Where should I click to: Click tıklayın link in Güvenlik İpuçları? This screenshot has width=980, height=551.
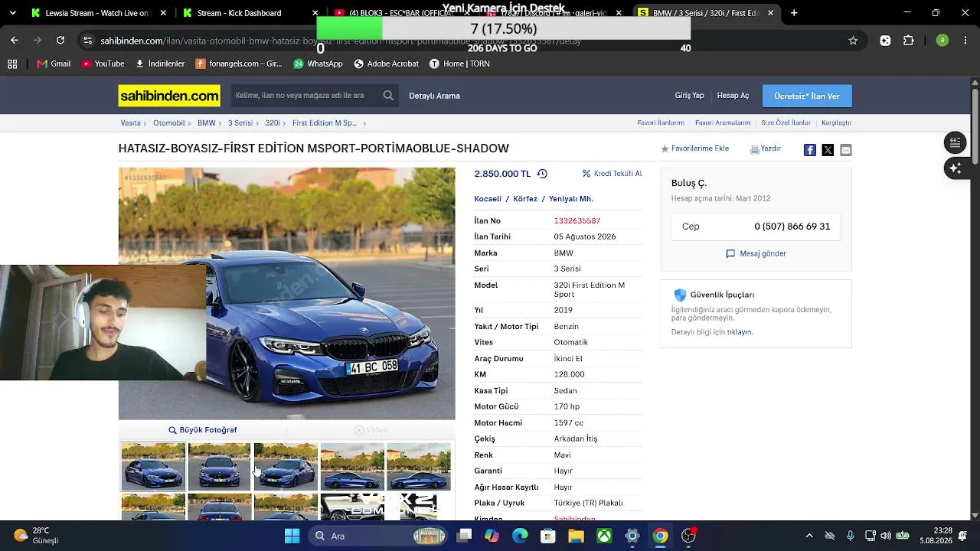[x=740, y=332]
